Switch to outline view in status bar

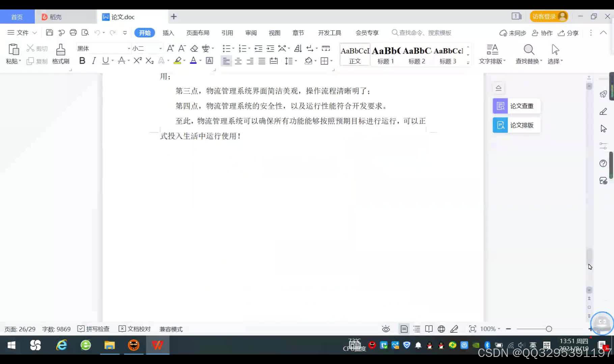click(417, 329)
